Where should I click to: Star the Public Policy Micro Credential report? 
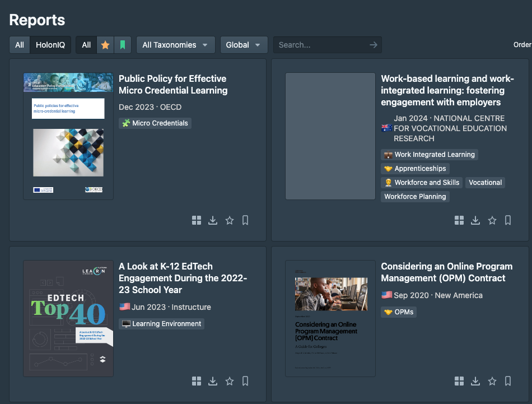230,220
